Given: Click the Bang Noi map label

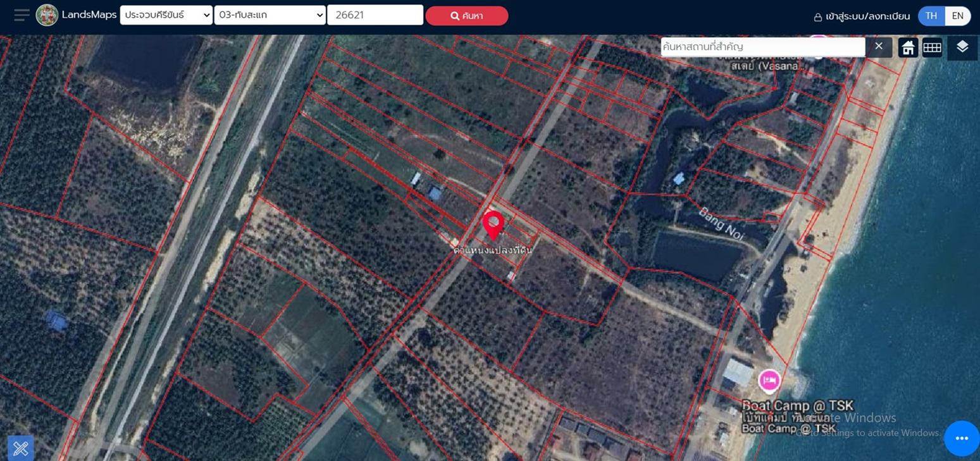Looking at the screenshot, I should (x=721, y=223).
